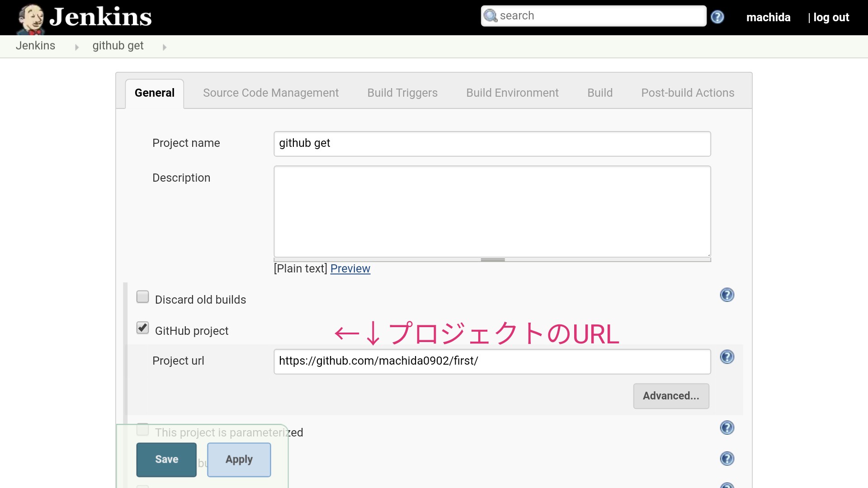
Task: Click the help icon beside search box
Action: click(x=717, y=17)
